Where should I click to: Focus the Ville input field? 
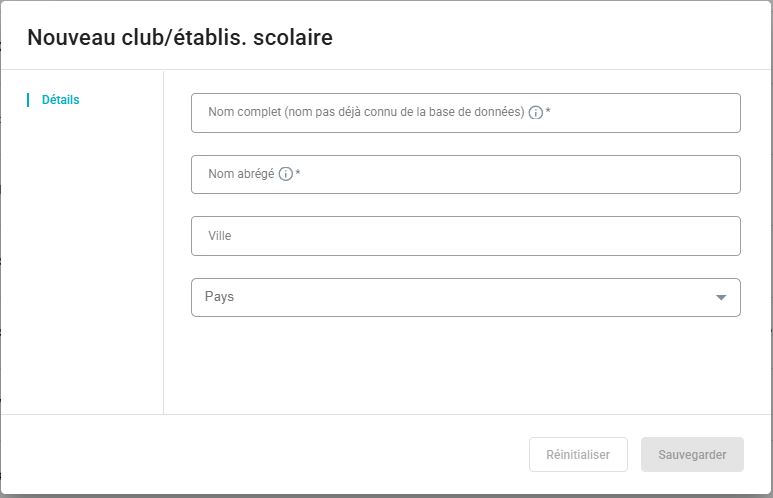pos(465,236)
